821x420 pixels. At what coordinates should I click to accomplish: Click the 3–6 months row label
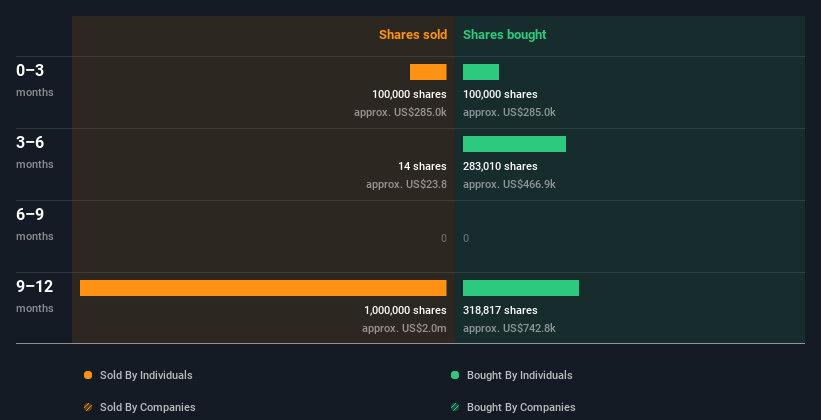tap(35, 152)
